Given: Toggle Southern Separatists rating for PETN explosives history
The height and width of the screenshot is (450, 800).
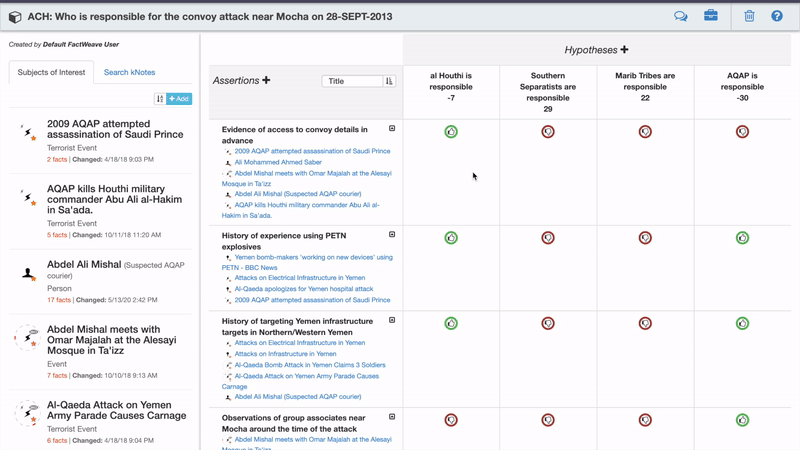Looking at the screenshot, I should [548, 238].
